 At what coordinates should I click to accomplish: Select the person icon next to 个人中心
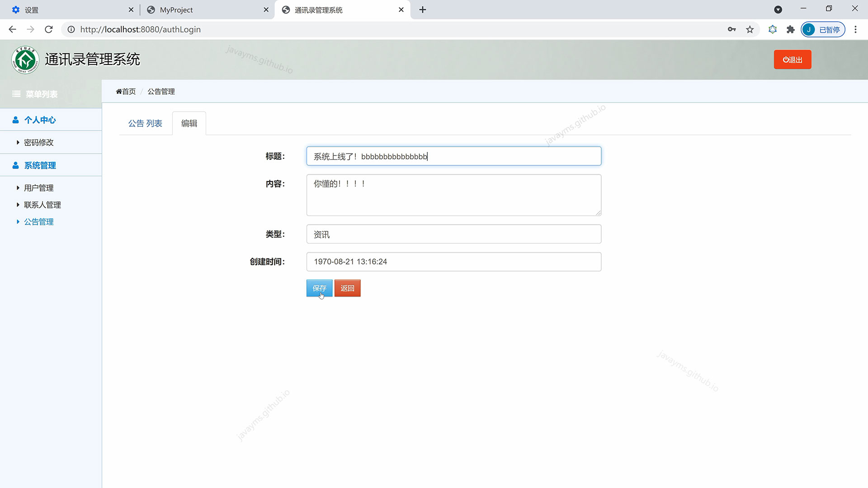tap(15, 120)
